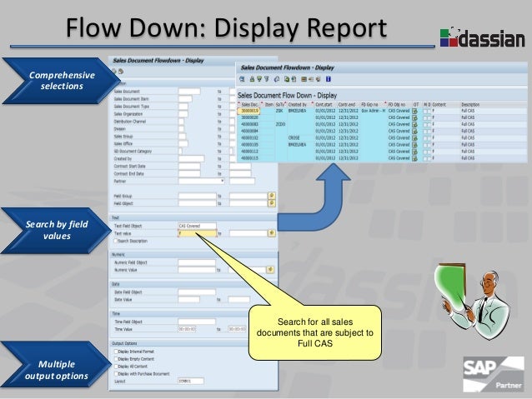Click the Created by input field
This screenshot has height=399, width=532.
click(191, 158)
